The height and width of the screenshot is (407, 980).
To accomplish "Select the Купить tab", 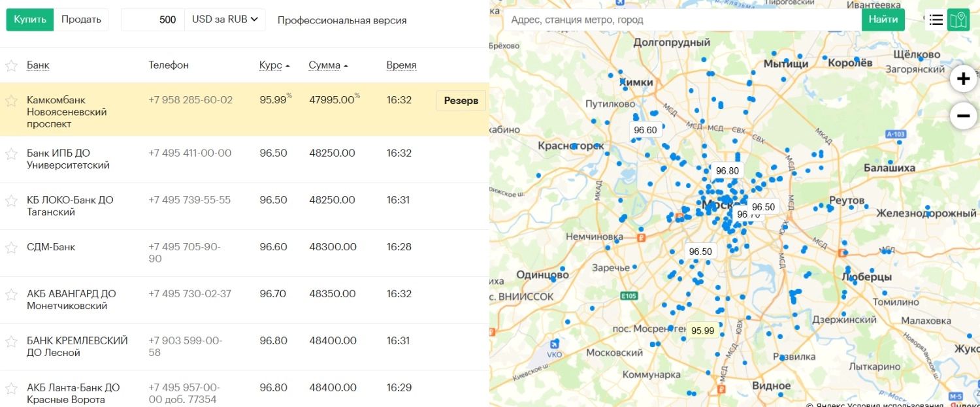I will (x=30, y=20).
